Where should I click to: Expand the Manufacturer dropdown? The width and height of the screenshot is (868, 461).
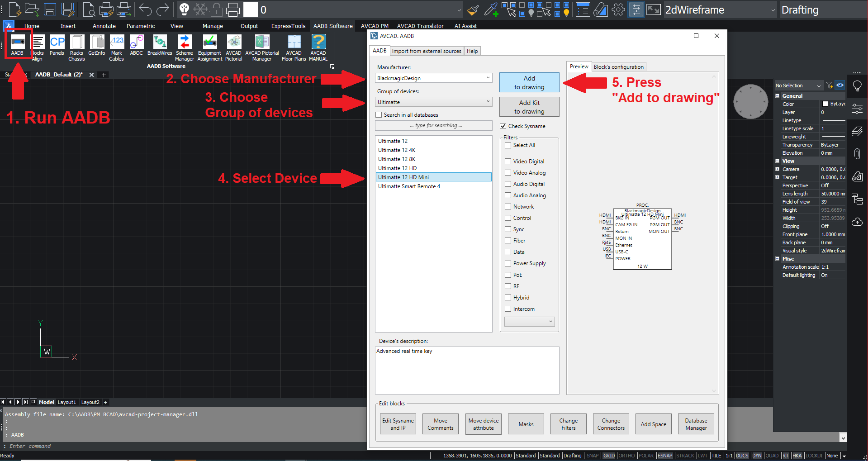pos(433,78)
